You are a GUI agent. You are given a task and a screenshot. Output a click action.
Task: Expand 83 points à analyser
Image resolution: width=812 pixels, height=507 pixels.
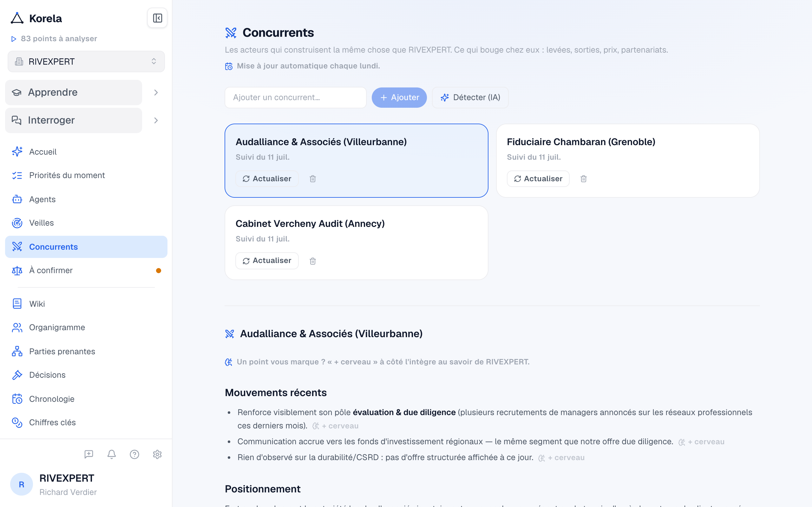point(54,39)
